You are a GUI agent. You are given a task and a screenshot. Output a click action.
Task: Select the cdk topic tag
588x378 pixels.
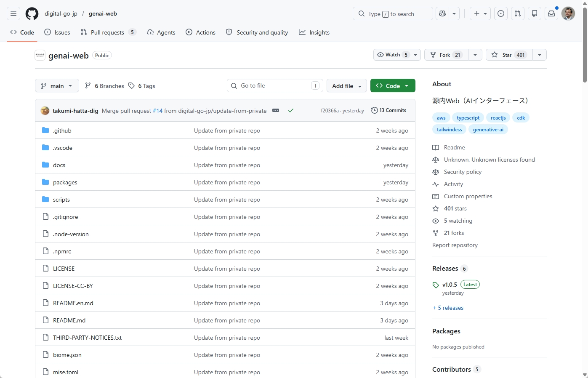tap(521, 118)
